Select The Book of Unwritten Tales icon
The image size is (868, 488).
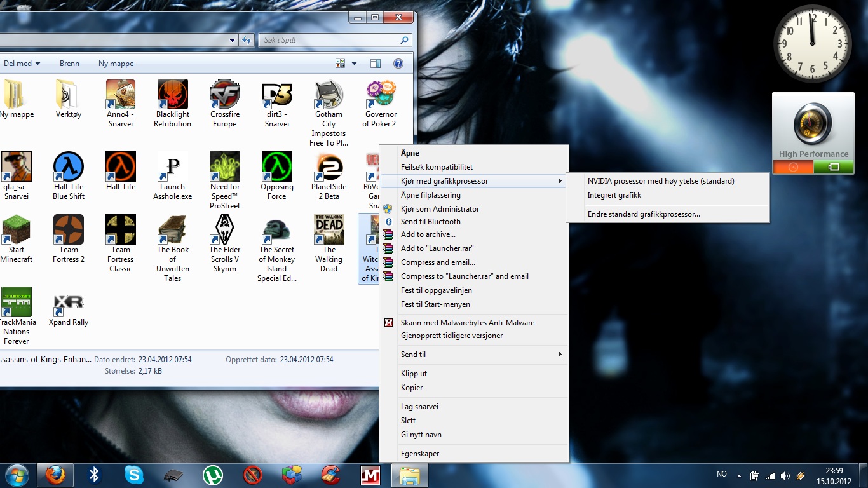pyautogui.click(x=172, y=229)
